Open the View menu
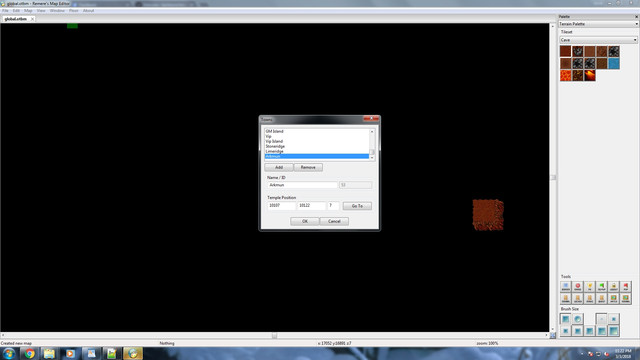This screenshot has width=640, height=360. [x=41, y=11]
